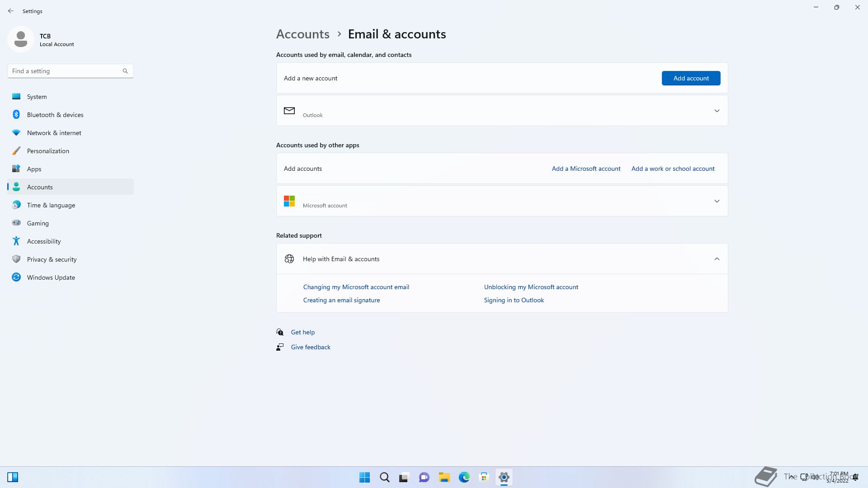Click Add a work or school account
The height and width of the screenshot is (488, 868).
673,169
